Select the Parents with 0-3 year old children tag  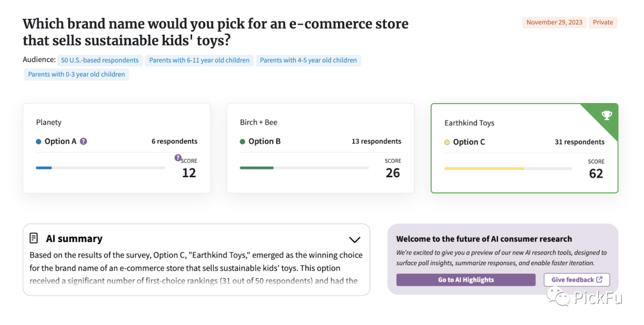click(76, 75)
